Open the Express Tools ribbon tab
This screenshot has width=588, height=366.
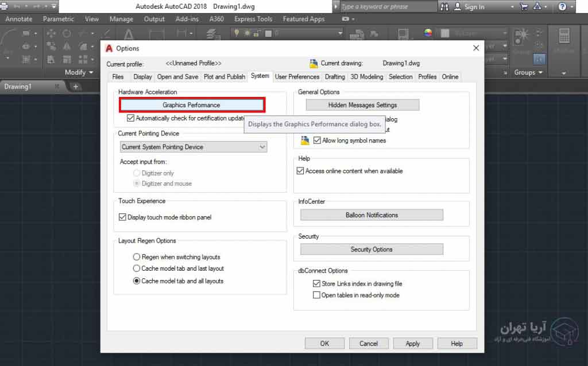(253, 19)
